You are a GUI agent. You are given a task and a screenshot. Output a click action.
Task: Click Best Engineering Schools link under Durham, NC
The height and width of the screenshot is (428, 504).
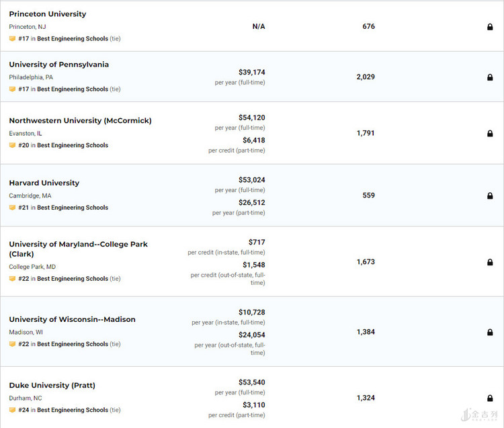coord(73,410)
